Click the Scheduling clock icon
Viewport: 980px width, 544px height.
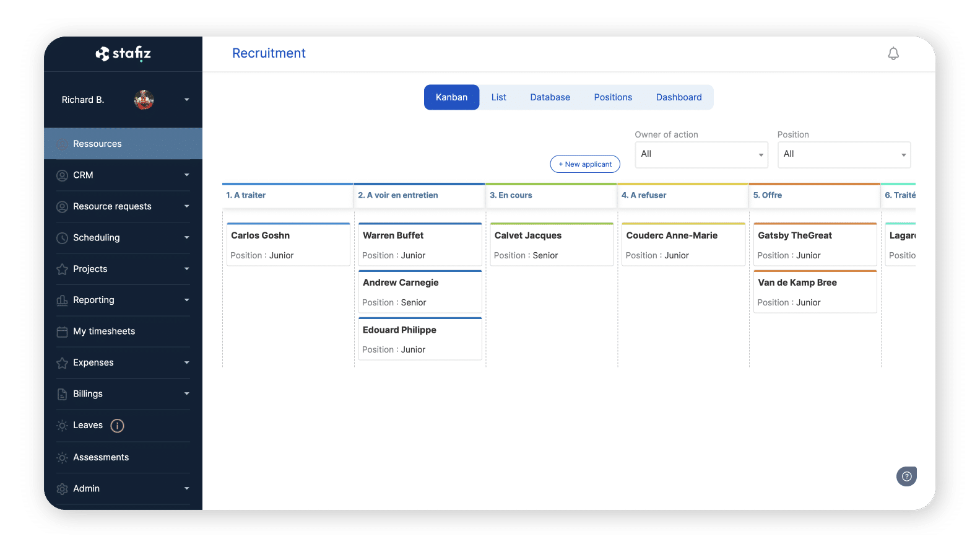(x=62, y=238)
